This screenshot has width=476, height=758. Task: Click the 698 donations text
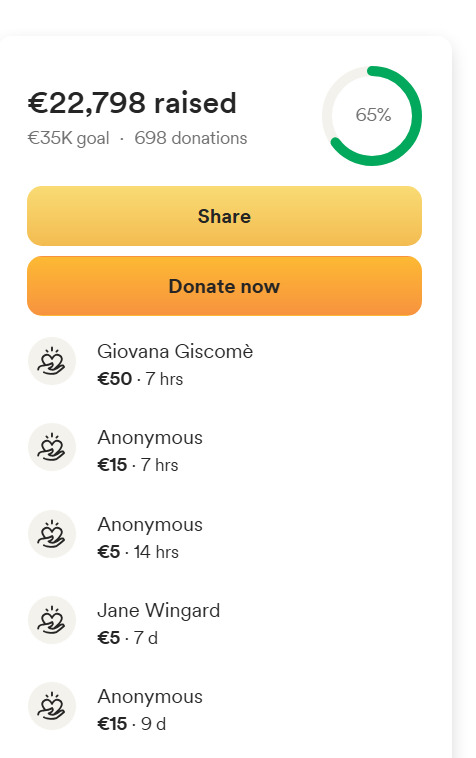190,138
